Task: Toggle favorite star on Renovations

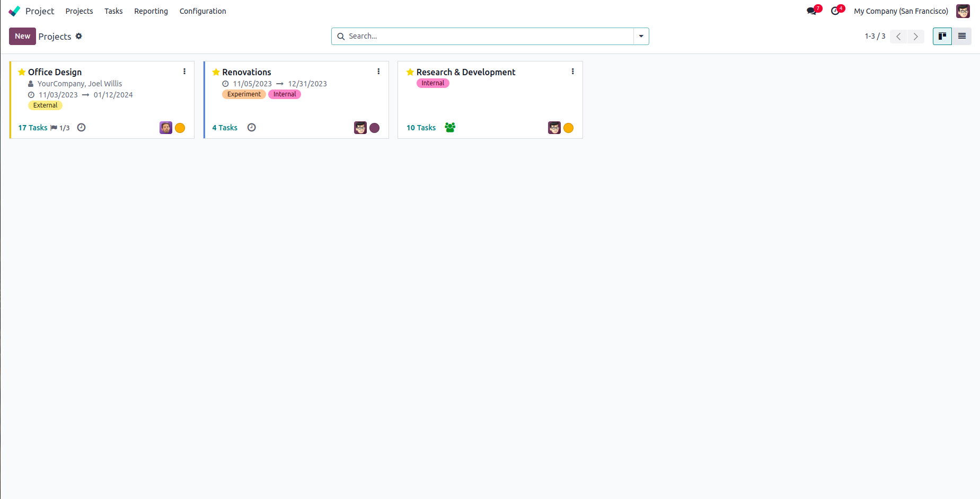Action: [x=216, y=72]
